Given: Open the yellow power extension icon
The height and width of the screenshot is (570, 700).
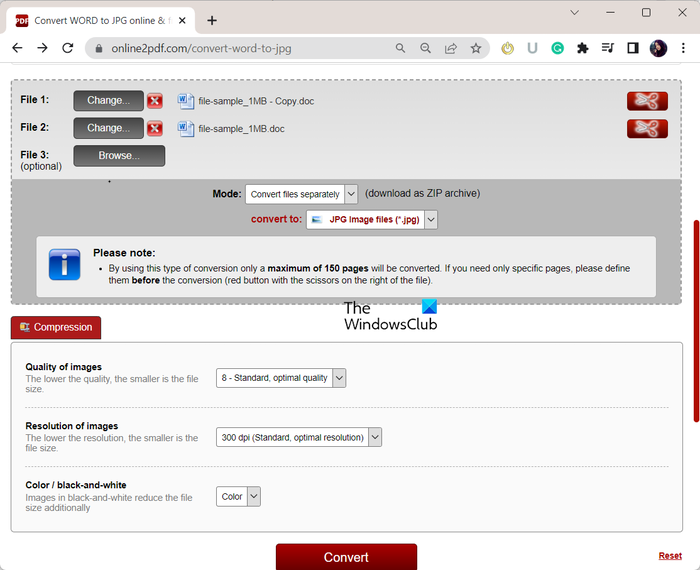Looking at the screenshot, I should click(x=507, y=48).
